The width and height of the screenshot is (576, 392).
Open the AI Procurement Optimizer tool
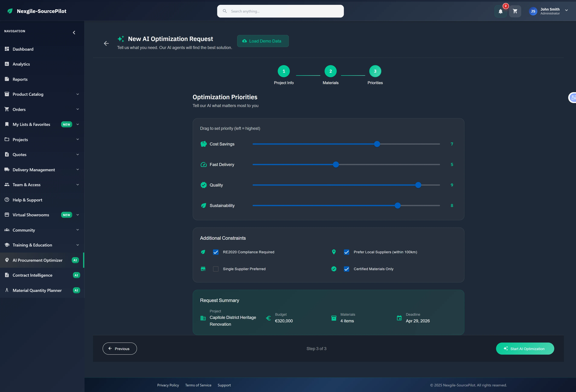coord(37,260)
